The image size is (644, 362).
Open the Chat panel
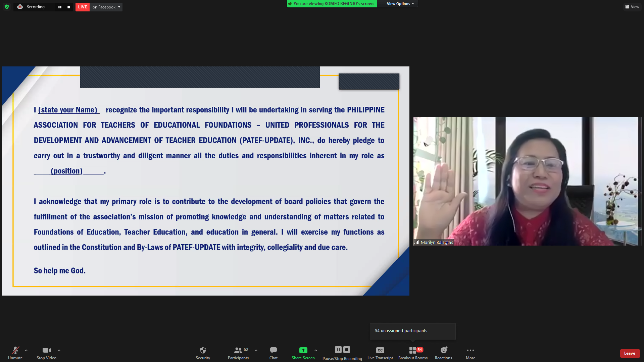[x=273, y=350]
